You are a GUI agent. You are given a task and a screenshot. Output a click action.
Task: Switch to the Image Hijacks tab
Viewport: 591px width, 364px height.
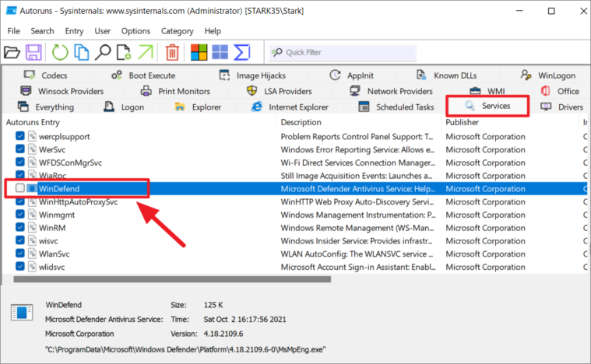pyautogui.click(x=253, y=75)
